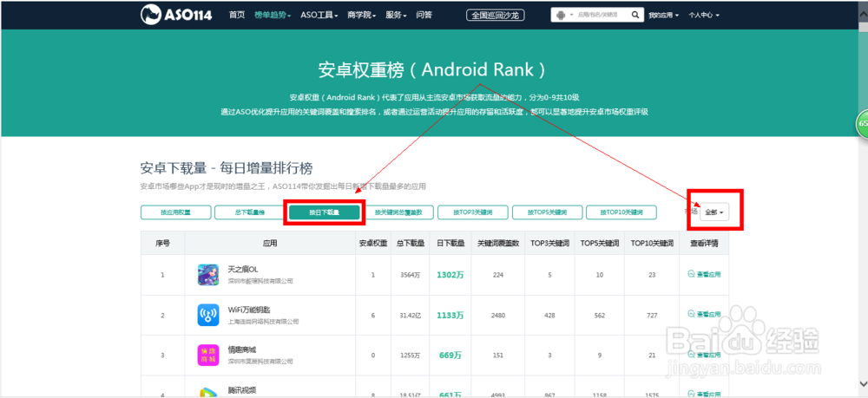Click the 查看详情 column header
Screen dimensions: 868x398
pyautogui.click(x=704, y=243)
